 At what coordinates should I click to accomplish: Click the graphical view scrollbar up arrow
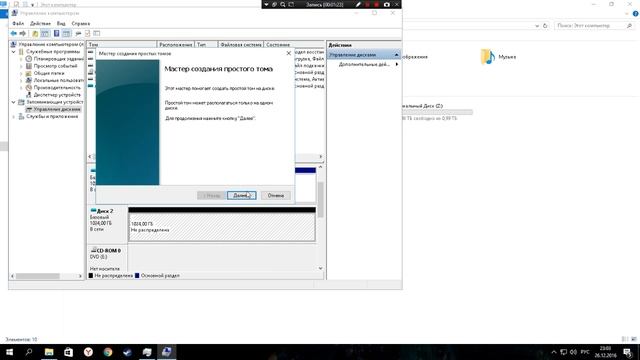pos(320,167)
